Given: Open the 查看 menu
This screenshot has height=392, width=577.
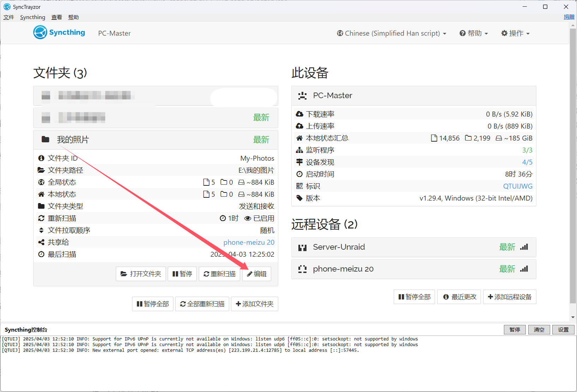Looking at the screenshot, I should [56, 17].
